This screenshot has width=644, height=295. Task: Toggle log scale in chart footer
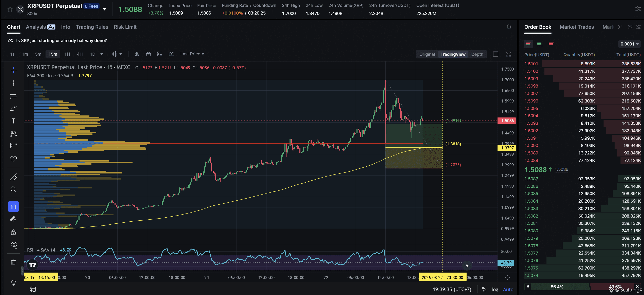tap(495, 289)
